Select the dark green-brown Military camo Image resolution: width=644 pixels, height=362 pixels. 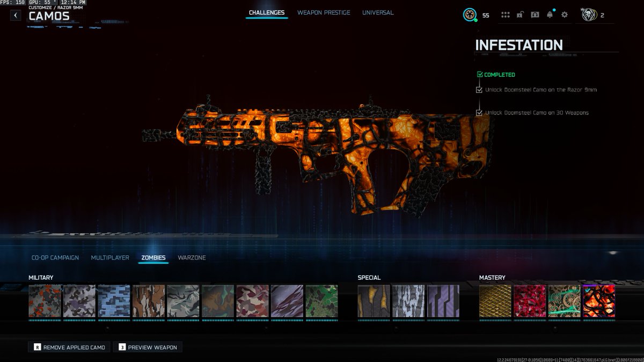click(x=218, y=301)
